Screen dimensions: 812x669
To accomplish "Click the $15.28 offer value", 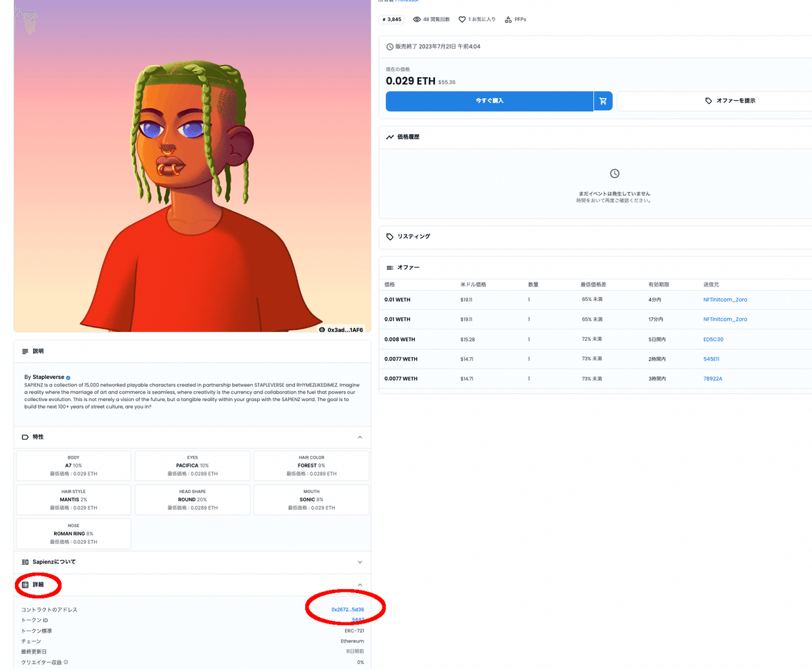I will [x=467, y=339].
